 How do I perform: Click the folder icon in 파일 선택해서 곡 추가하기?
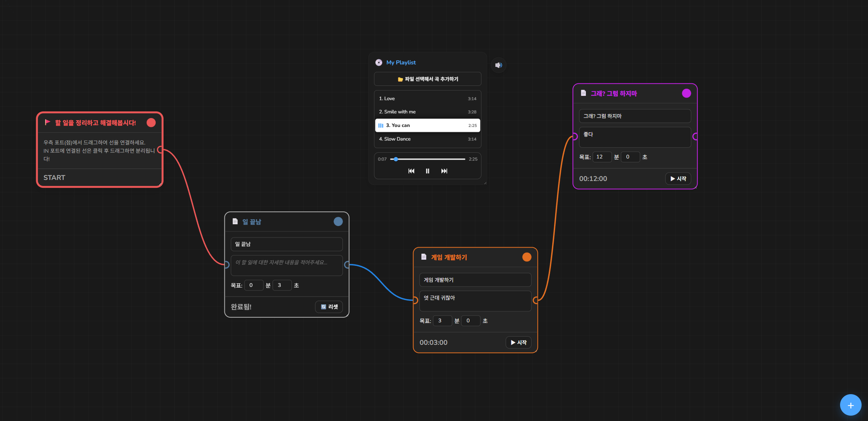point(400,79)
